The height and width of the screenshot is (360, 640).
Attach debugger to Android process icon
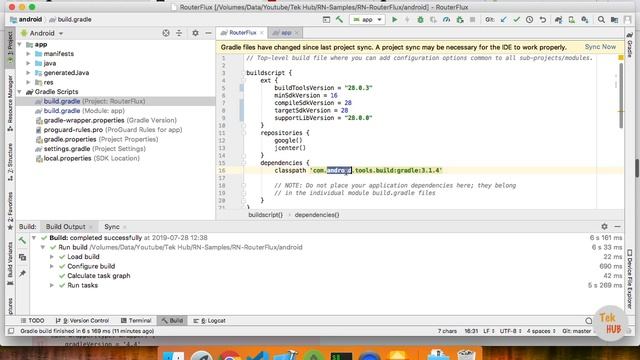[x=460, y=20]
